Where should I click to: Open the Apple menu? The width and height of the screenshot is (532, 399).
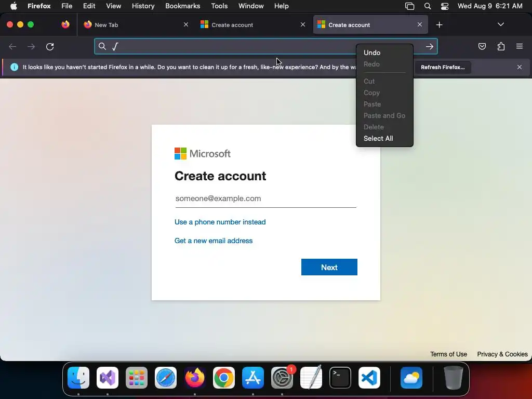point(14,6)
